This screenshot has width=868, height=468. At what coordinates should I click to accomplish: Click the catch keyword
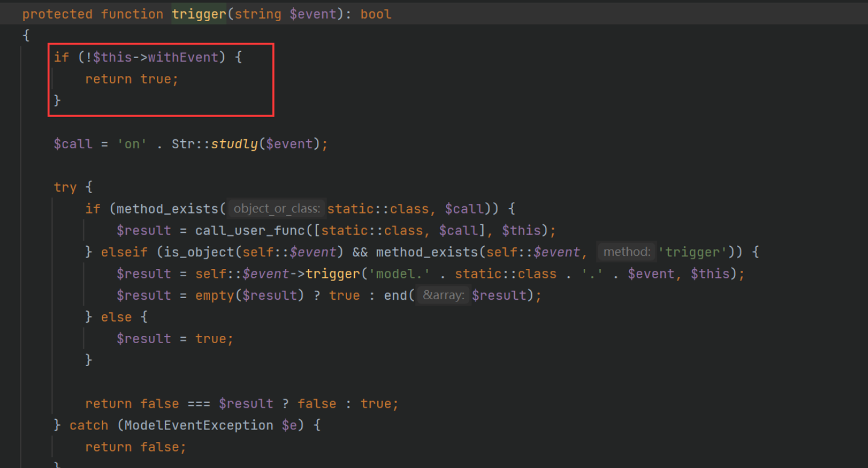pyautogui.click(x=89, y=425)
